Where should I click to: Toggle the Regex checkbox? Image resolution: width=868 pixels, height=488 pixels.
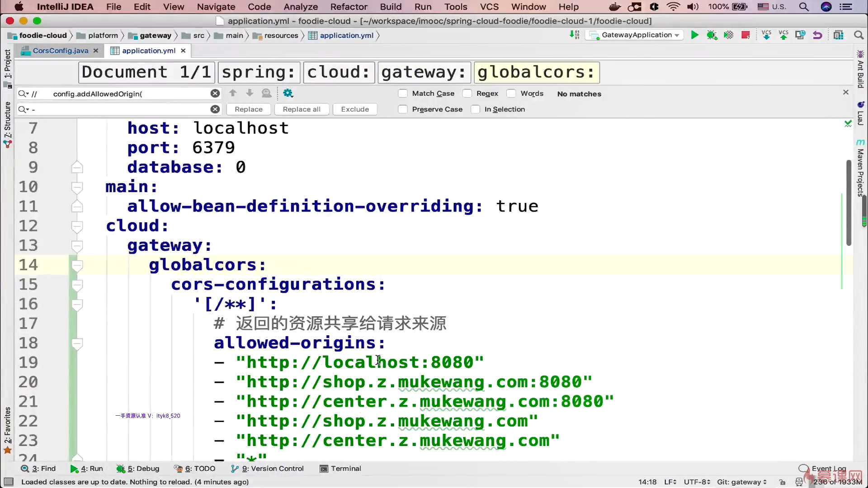(467, 94)
